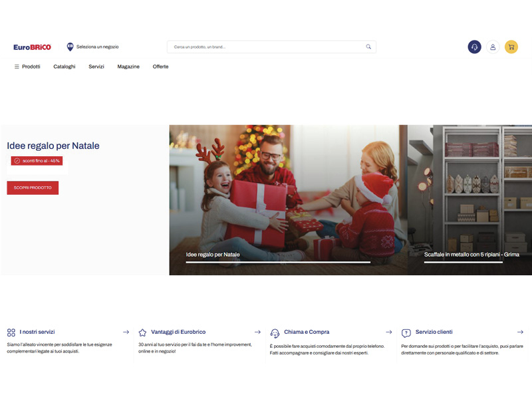Follow the arrow next to I nostri servizi
The height and width of the screenshot is (399, 532).
click(x=126, y=332)
